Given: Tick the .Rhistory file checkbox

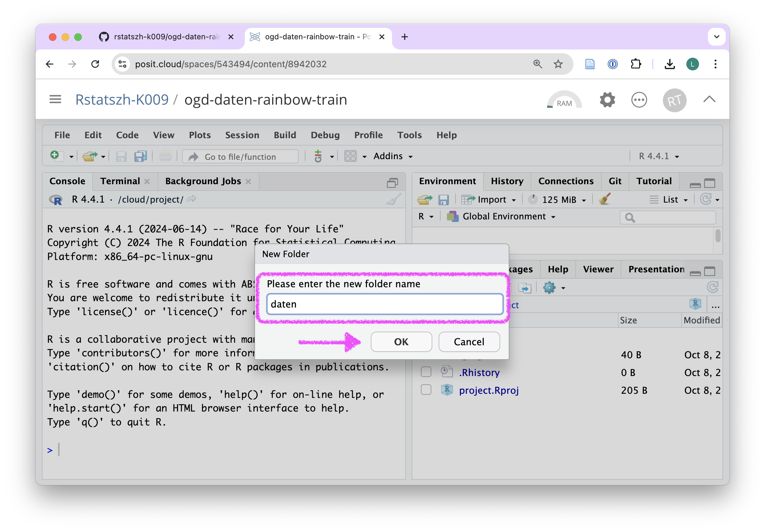Looking at the screenshot, I should [x=426, y=372].
